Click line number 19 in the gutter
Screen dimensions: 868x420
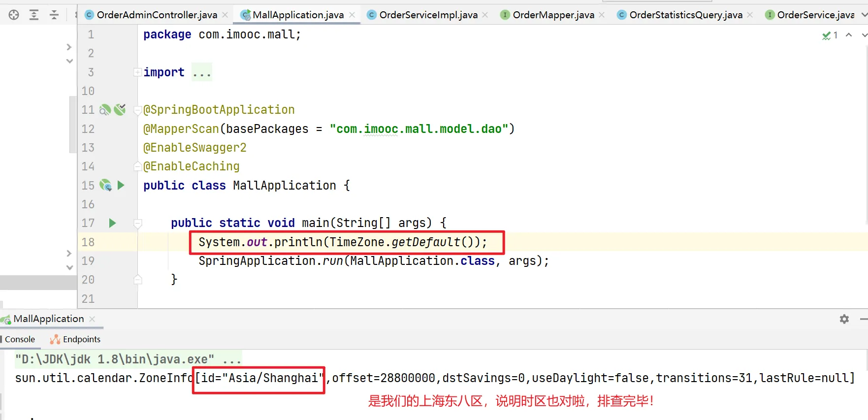pyautogui.click(x=88, y=261)
